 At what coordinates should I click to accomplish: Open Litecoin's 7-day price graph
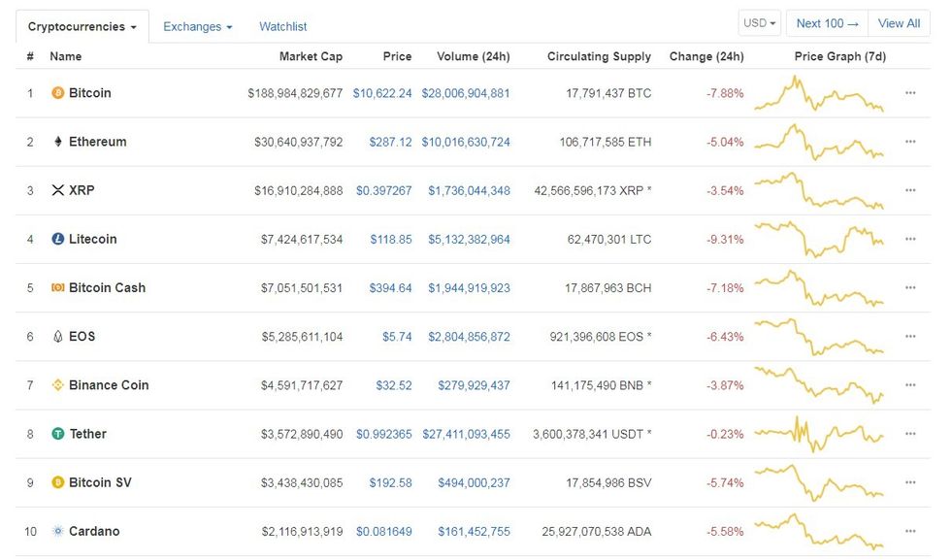pyautogui.click(x=819, y=239)
